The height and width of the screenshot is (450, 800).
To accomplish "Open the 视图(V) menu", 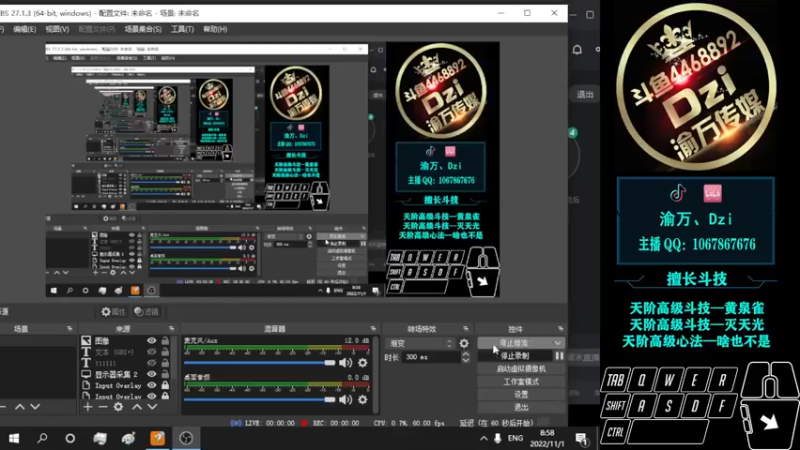I will click(x=57, y=29).
